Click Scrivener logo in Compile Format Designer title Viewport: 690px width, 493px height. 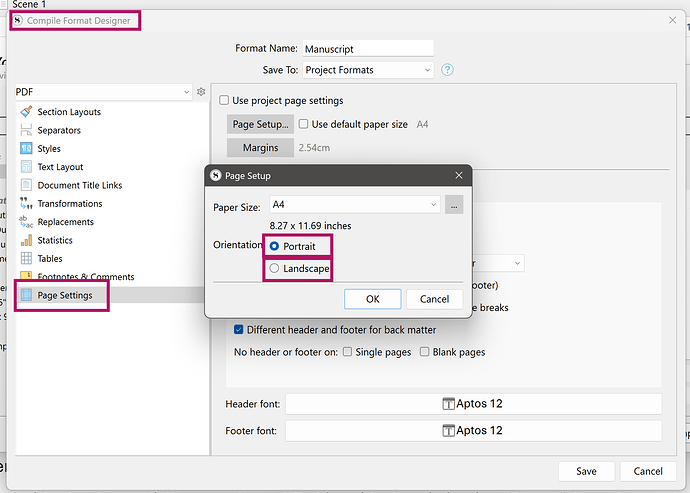pos(17,20)
